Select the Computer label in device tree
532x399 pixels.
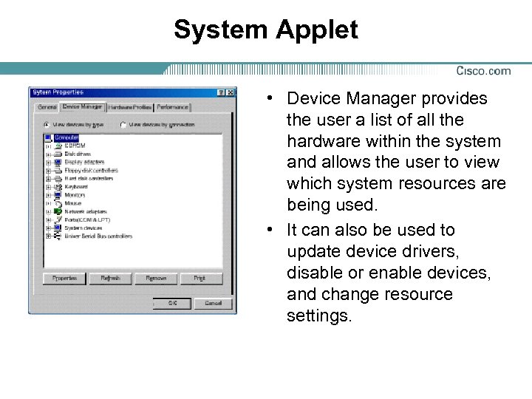pyautogui.click(x=66, y=137)
